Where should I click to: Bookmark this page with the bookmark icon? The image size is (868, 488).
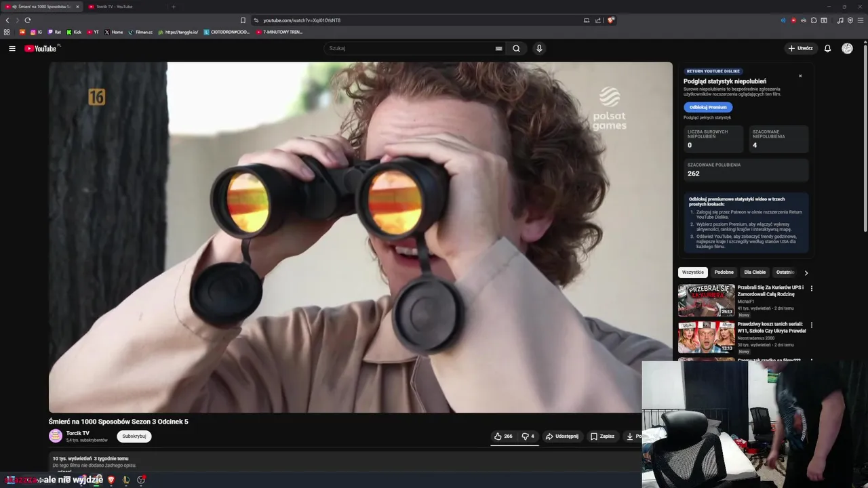[243, 20]
